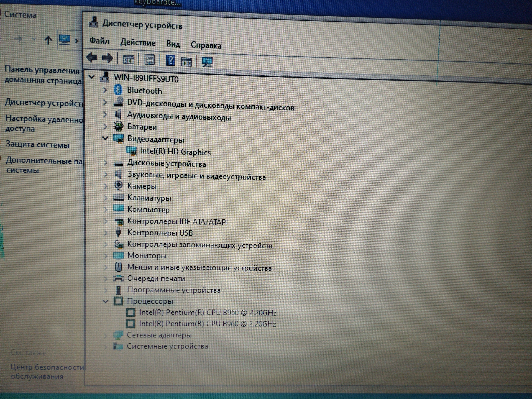Select Контроллеры запоминающих устройств row
This screenshot has width=532, height=399.
point(199,245)
